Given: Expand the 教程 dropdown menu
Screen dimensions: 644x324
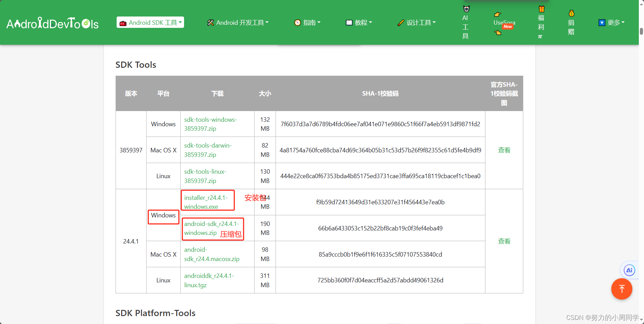Looking at the screenshot, I should pos(359,23).
